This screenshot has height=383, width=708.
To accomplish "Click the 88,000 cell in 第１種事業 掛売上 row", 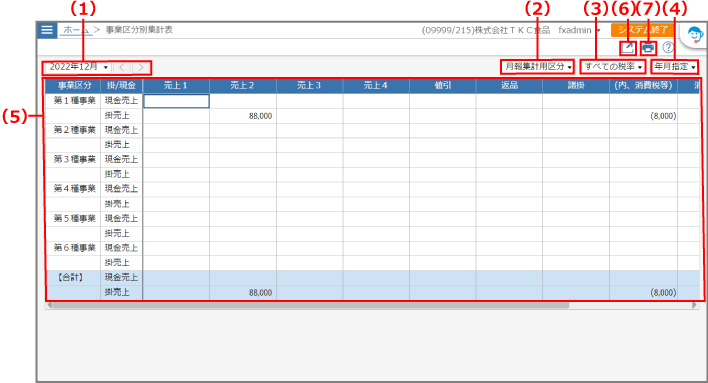I will click(x=243, y=116).
